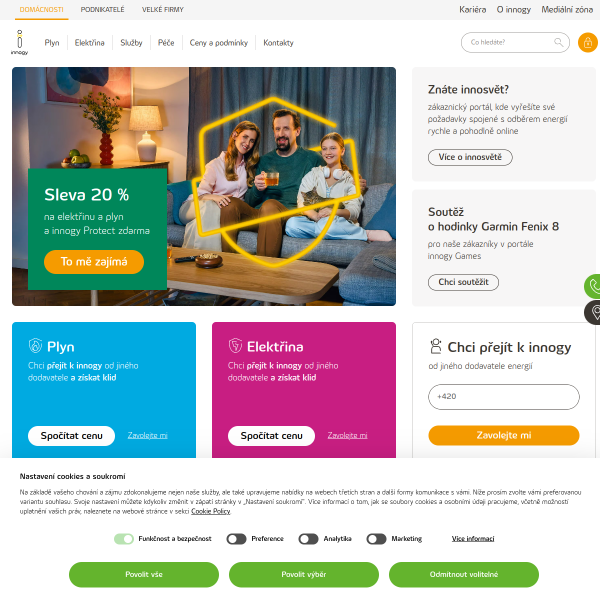Click the search magnifier icon
Image resolution: width=600 pixels, height=600 pixels.
click(559, 42)
